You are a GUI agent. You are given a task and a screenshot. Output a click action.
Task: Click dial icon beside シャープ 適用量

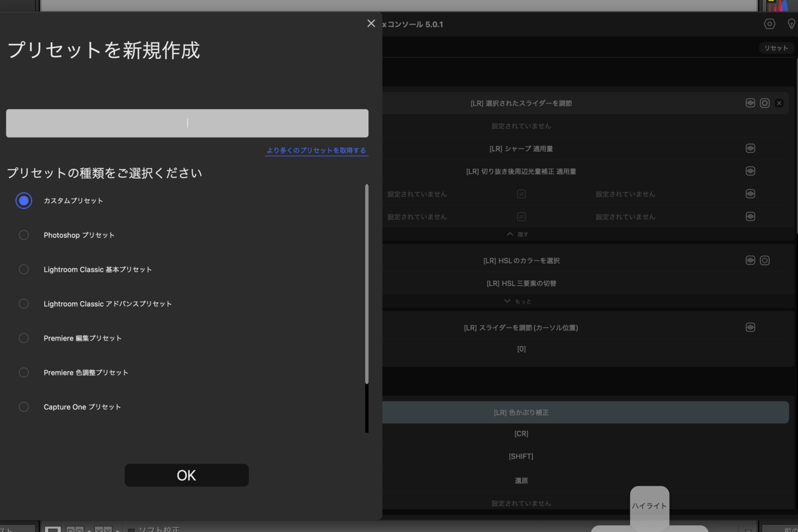point(750,148)
